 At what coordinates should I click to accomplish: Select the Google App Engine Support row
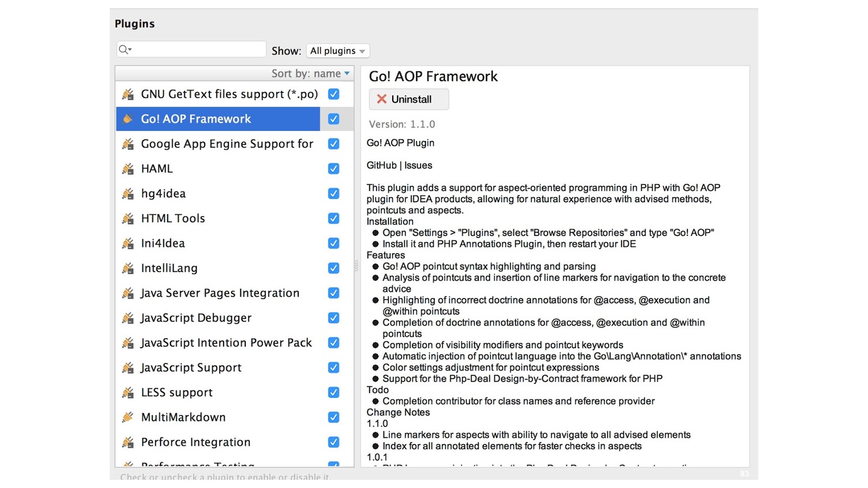tap(234, 144)
